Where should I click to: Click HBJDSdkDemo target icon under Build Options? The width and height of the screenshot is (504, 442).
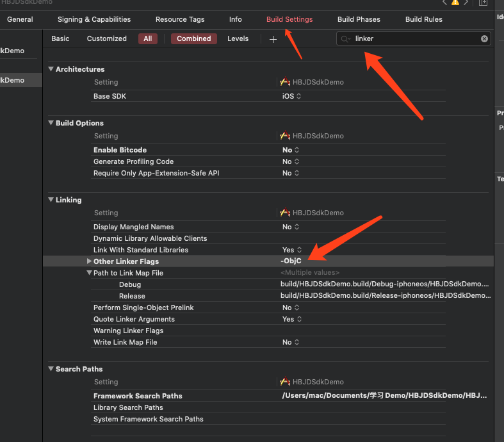[x=285, y=135]
